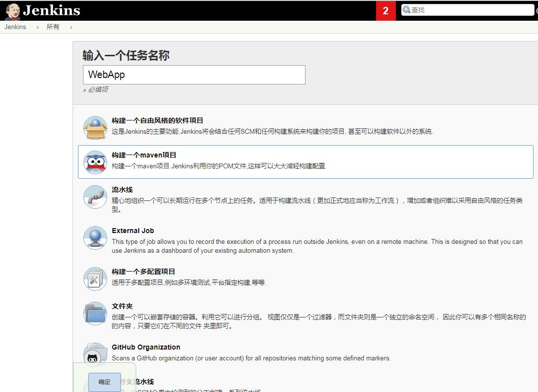Select 构建一个maven项目 title option
Screen dimensions: 538x392
point(144,155)
